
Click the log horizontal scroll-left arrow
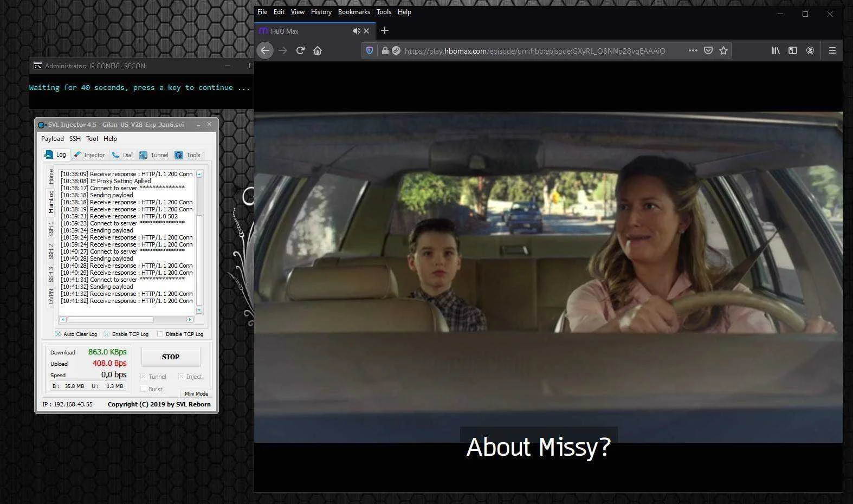click(63, 319)
